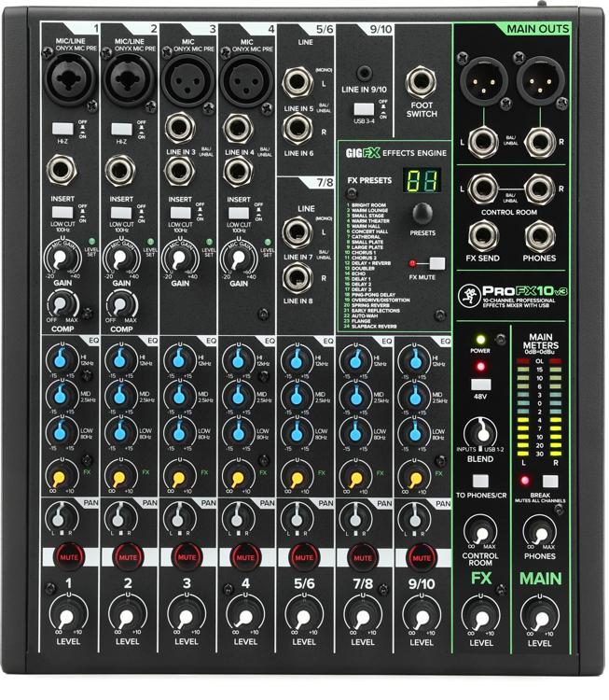609x700 pixels.
Task: Mute channel 1 with its MUTE button
Action: [68, 556]
